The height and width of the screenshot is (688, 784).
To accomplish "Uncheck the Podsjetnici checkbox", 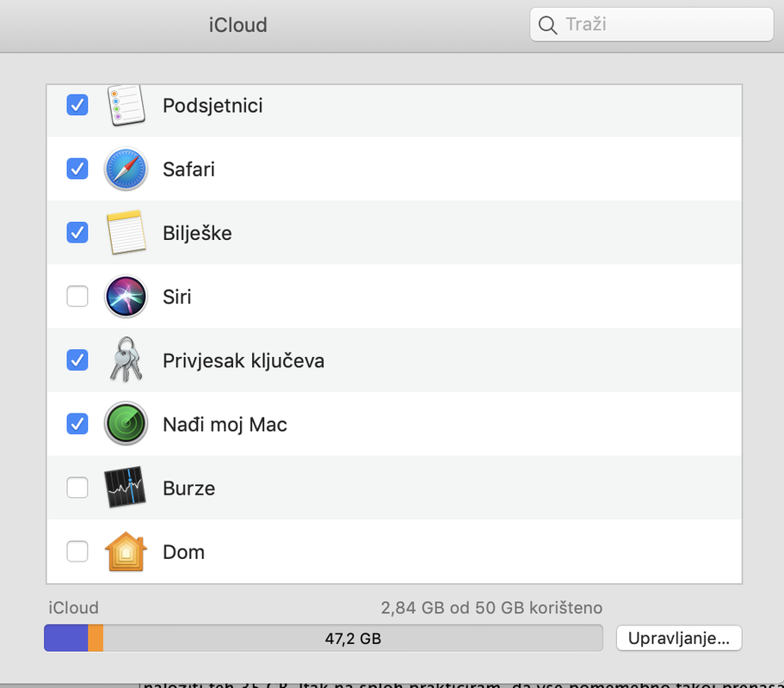I will point(77,105).
